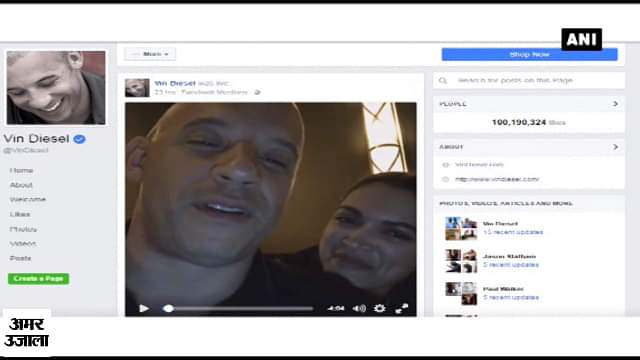Open video settings gear icon

pyautogui.click(x=380, y=309)
